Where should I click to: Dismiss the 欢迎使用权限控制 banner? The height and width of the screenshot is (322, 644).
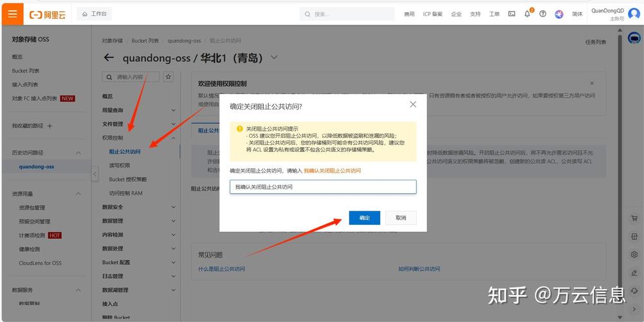[x=592, y=83]
